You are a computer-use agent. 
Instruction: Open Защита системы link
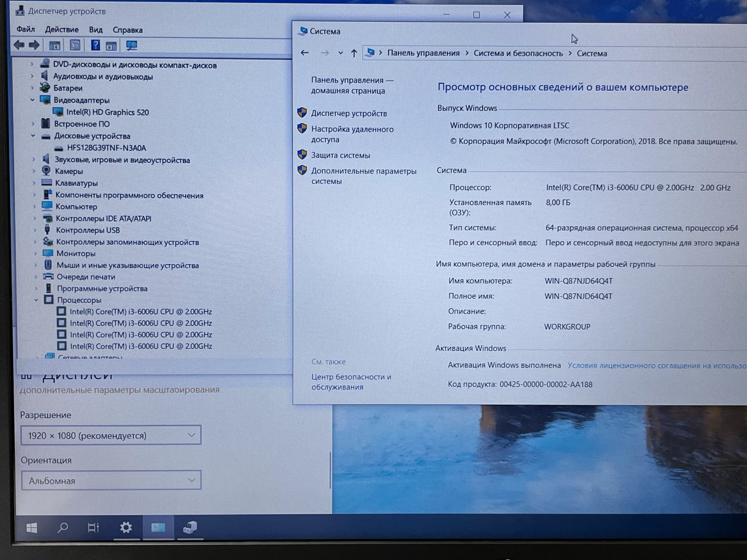point(341,155)
